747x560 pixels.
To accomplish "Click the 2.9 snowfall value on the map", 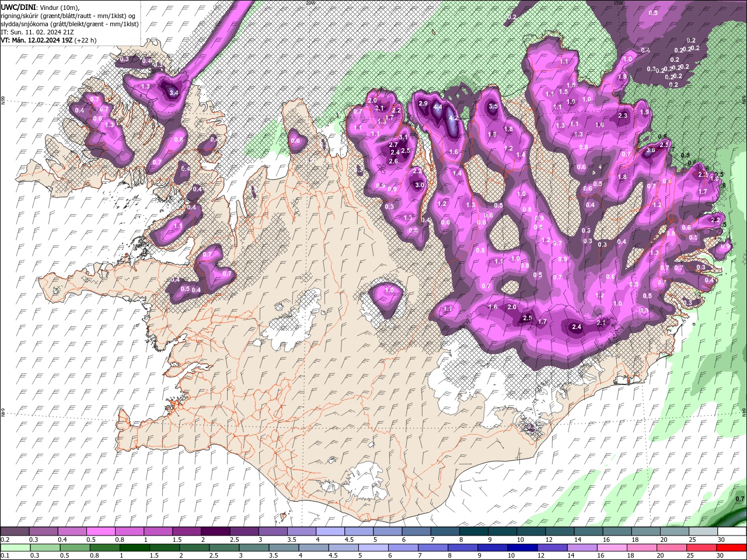I will point(424,103).
